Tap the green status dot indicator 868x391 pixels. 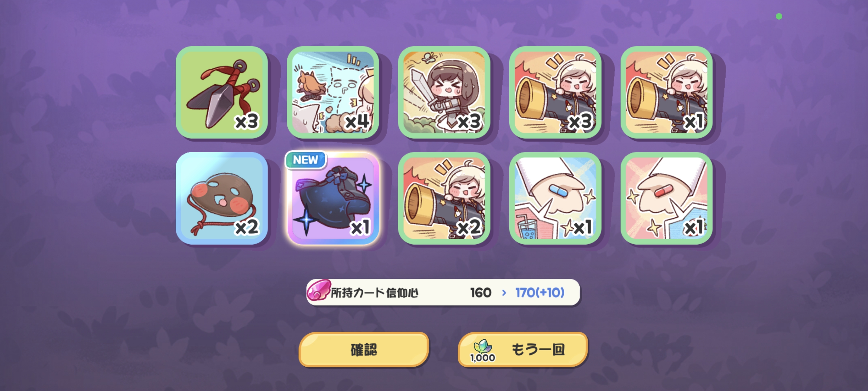coord(779,16)
